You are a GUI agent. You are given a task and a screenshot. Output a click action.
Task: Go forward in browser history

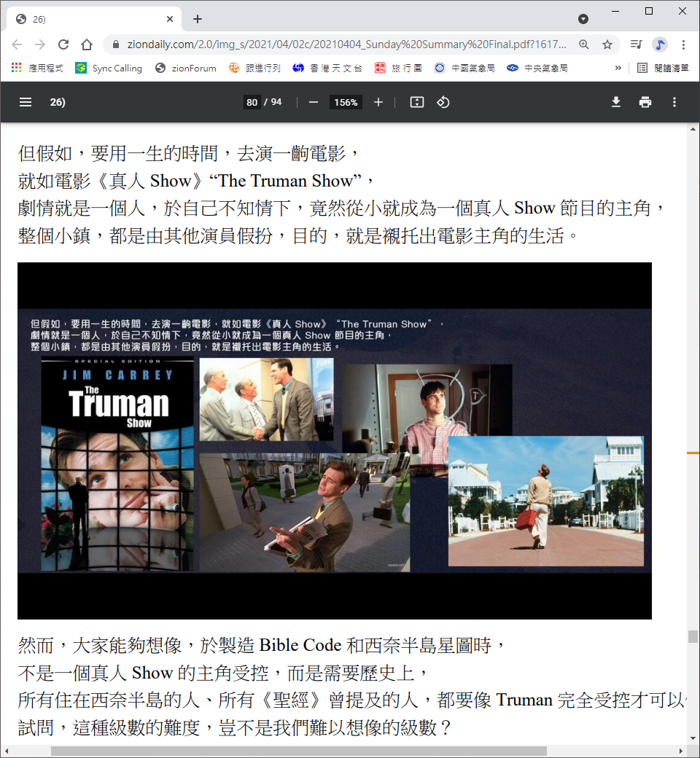[40, 44]
